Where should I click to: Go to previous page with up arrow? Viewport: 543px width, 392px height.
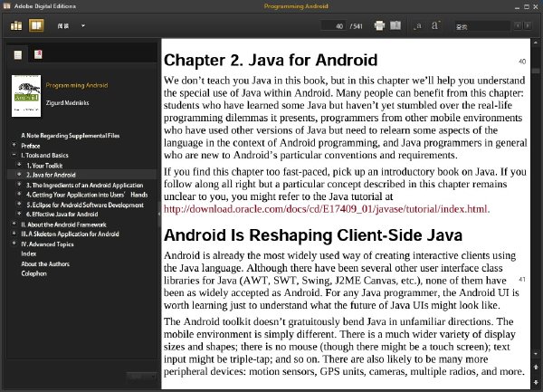536,367
